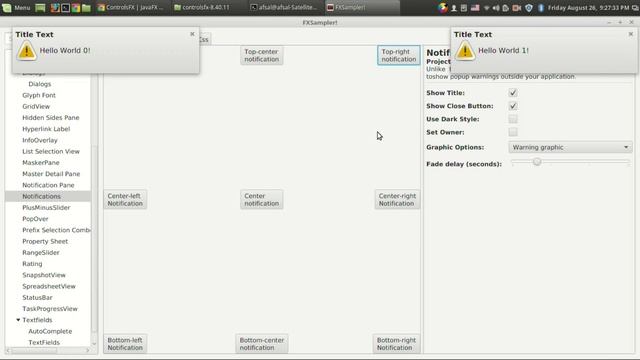
Task: Open the Bluetooth tray icon
Action: [541, 8]
